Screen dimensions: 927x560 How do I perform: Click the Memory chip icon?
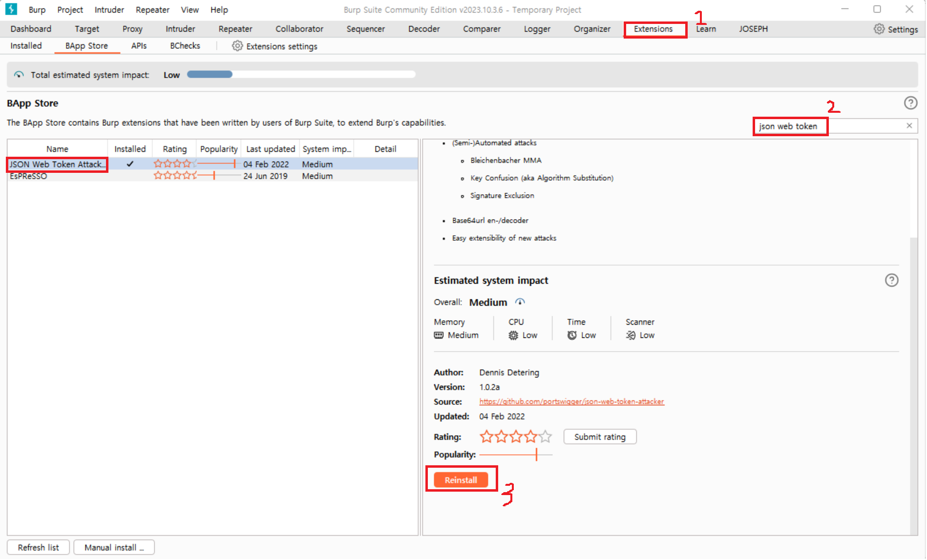439,335
